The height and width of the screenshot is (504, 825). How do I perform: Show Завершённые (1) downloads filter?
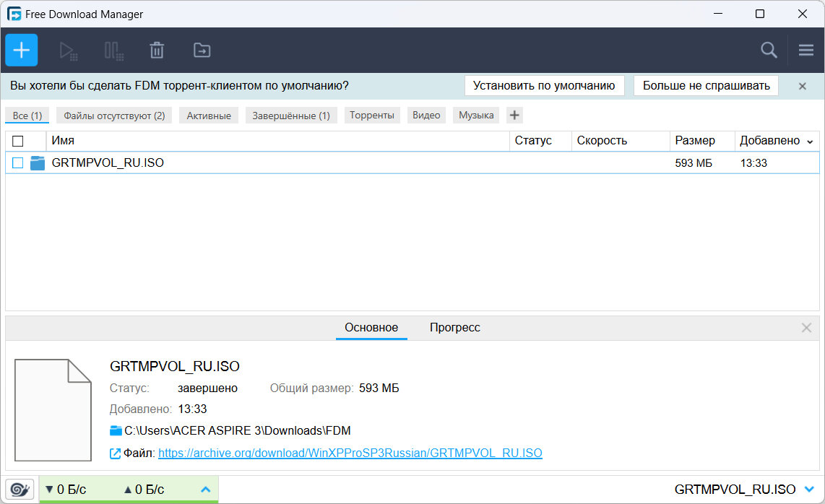click(291, 116)
